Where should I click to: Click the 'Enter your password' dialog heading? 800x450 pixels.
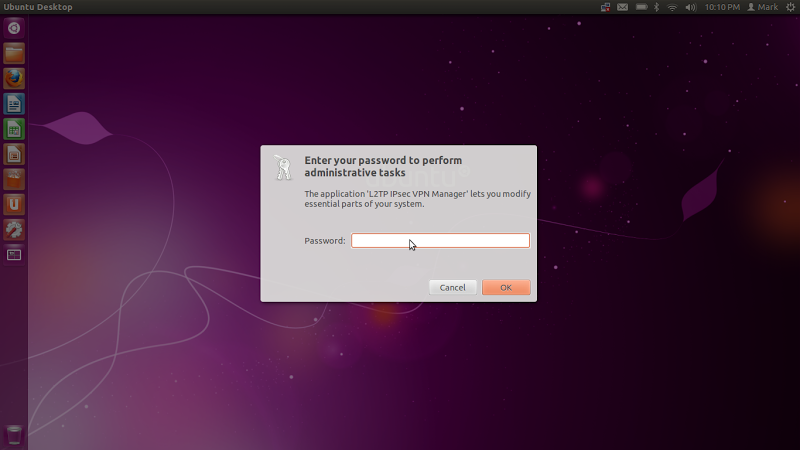pos(383,166)
